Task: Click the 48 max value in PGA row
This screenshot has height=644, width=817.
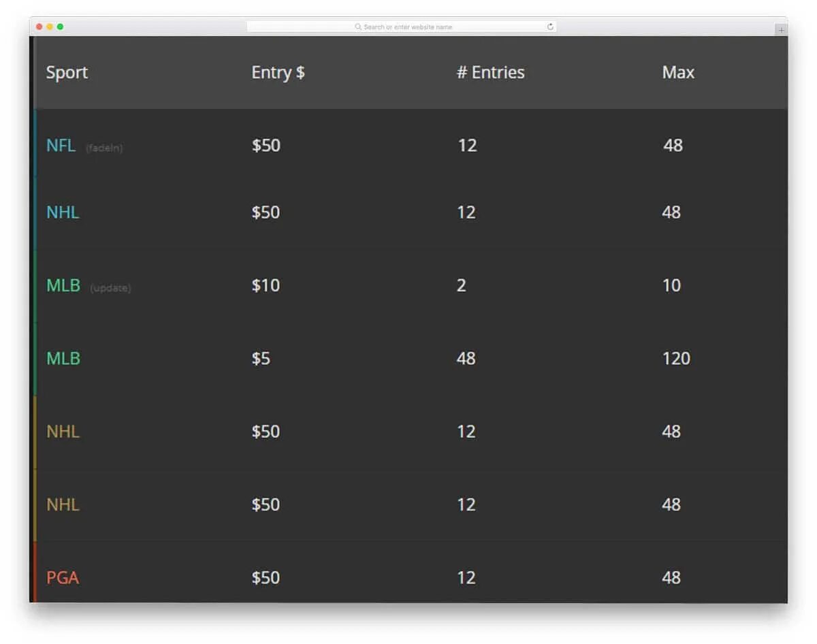Action: pyautogui.click(x=671, y=577)
